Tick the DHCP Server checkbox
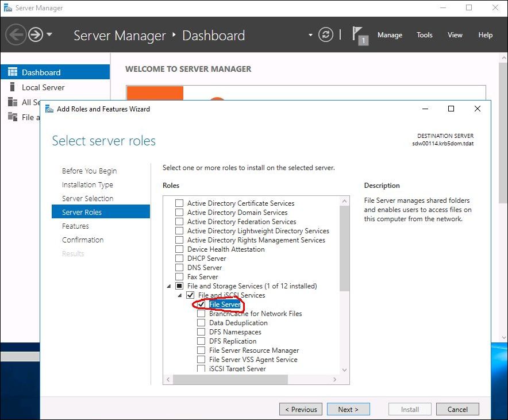 tap(179, 259)
